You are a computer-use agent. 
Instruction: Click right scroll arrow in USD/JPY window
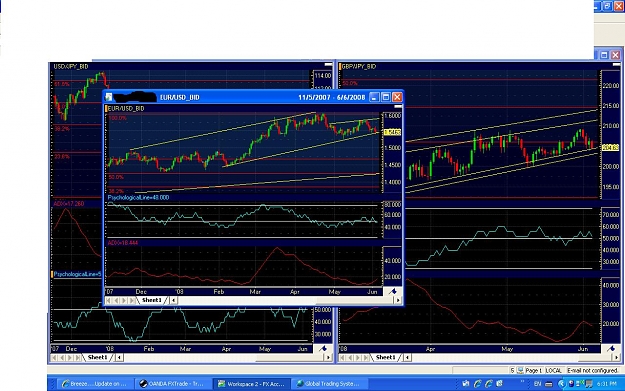[328, 358]
